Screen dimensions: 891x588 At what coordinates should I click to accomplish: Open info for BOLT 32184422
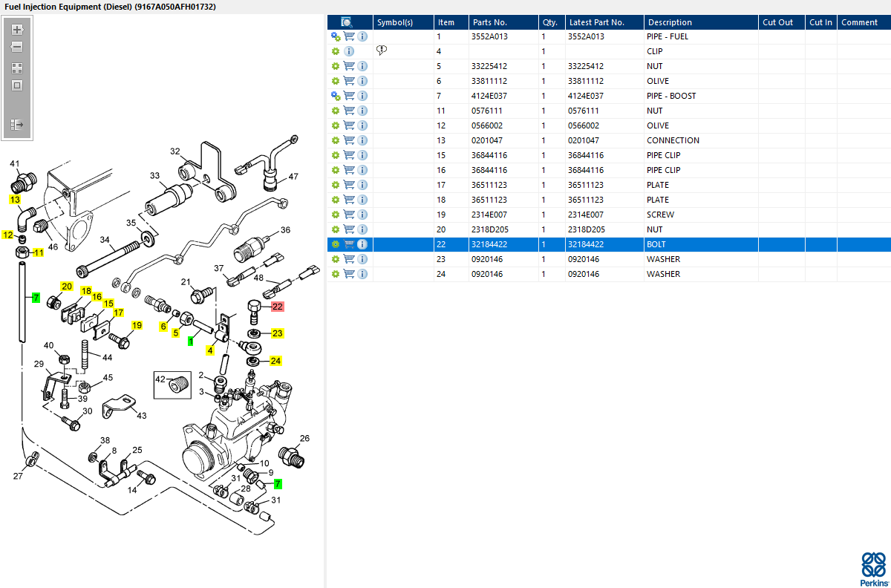coord(362,244)
